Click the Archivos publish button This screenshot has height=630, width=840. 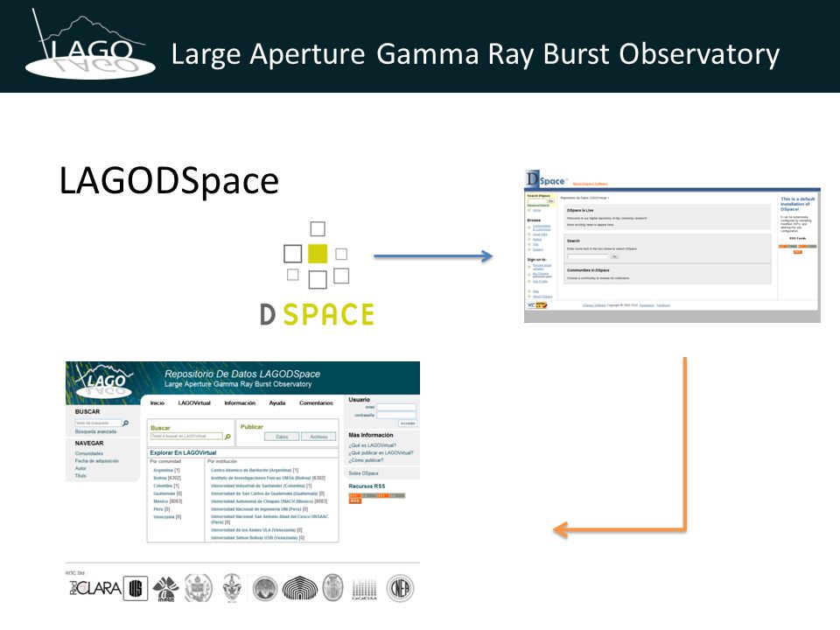click(318, 437)
